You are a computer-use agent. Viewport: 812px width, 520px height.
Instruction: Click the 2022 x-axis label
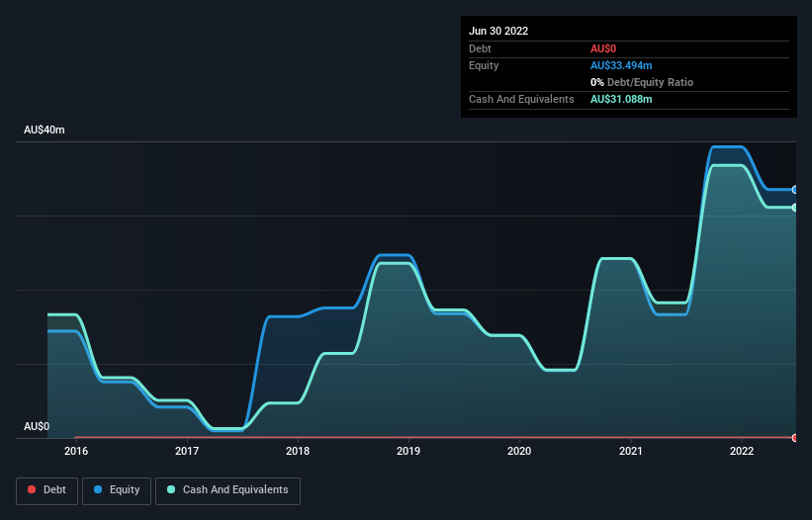(x=742, y=451)
